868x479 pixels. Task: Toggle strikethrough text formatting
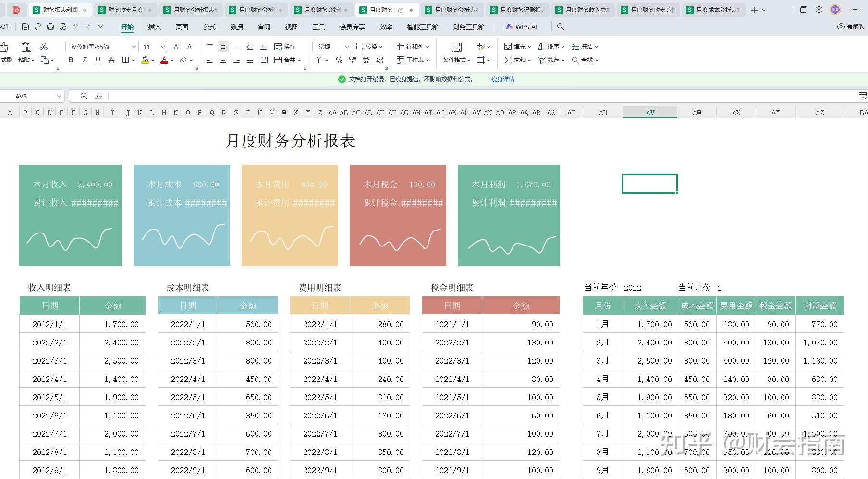click(x=111, y=60)
